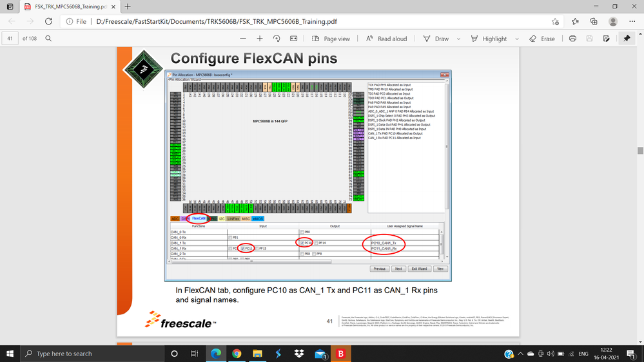Rotate the PDF page

[277, 38]
